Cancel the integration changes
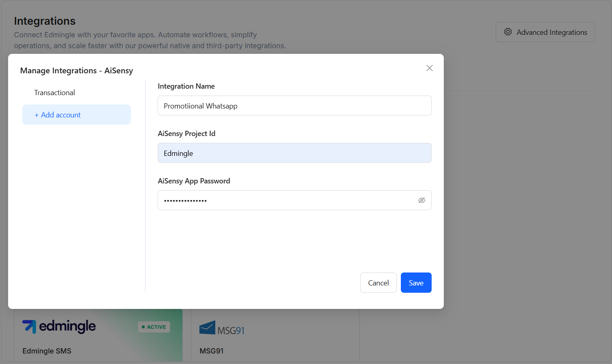Image resolution: width=612 pixels, height=364 pixels. click(379, 283)
